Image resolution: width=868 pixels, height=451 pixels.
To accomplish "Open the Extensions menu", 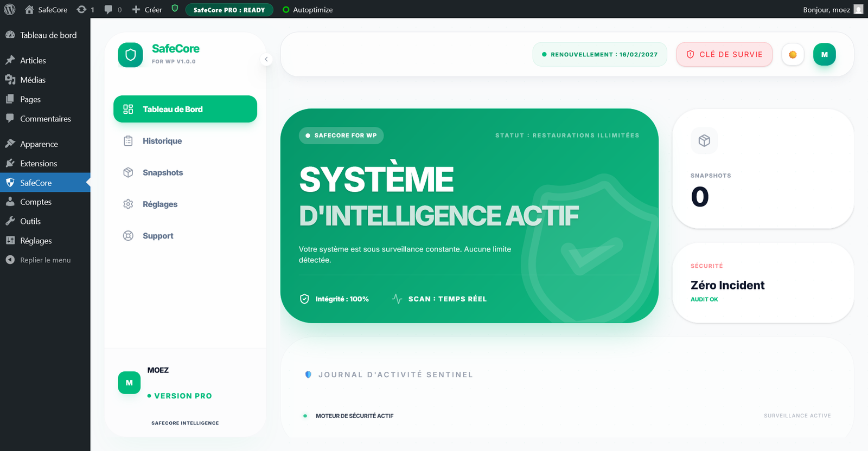I will tap(45, 164).
